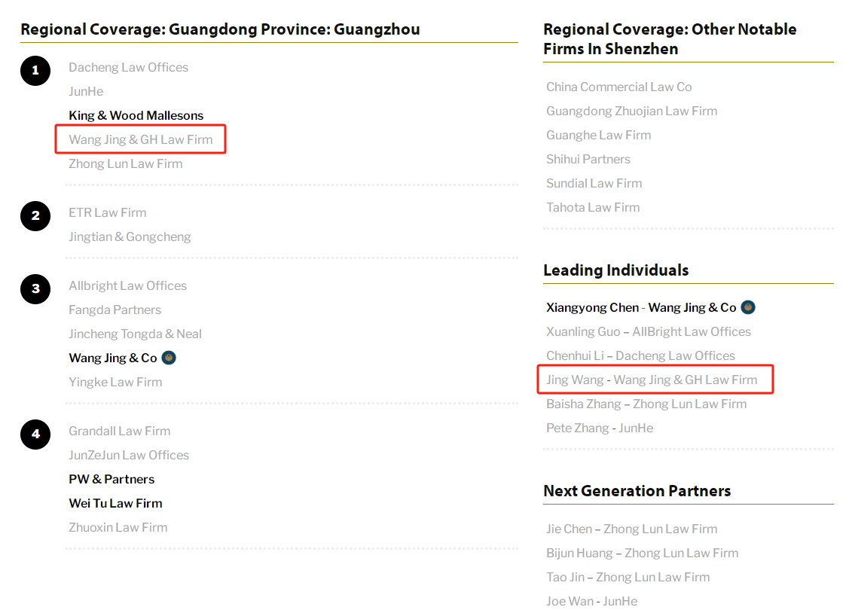Image resolution: width=846 pixels, height=616 pixels.
Task: Click the JunZeJun Law Offices entry
Action: pos(129,456)
